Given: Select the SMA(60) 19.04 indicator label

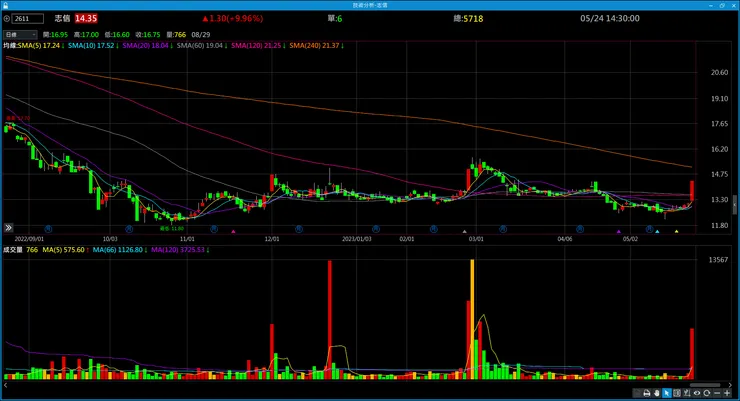Looking at the screenshot, I should (x=202, y=46).
